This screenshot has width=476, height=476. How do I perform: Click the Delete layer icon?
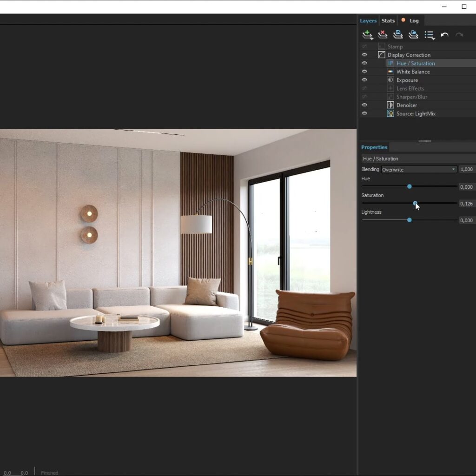[x=383, y=35]
